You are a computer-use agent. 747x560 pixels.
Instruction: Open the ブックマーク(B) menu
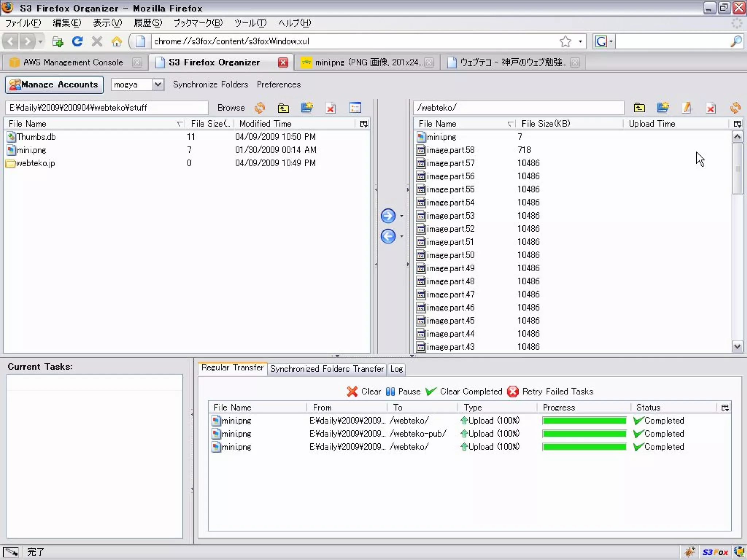(198, 23)
